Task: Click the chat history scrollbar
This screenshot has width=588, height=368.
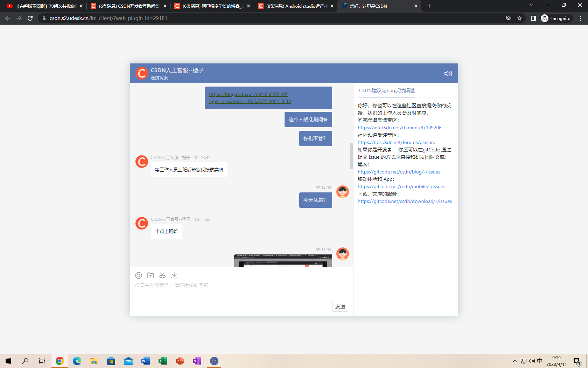Action: [x=351, y=156]
